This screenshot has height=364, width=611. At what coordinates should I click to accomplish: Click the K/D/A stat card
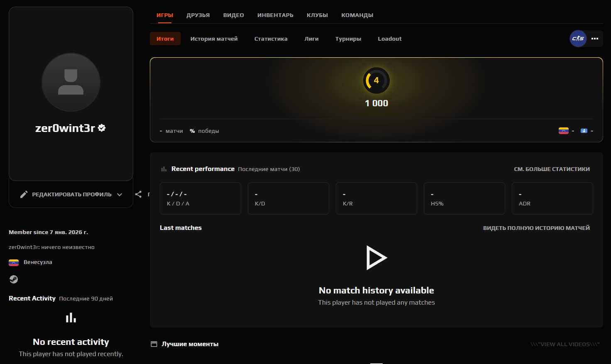click(200, 198)
